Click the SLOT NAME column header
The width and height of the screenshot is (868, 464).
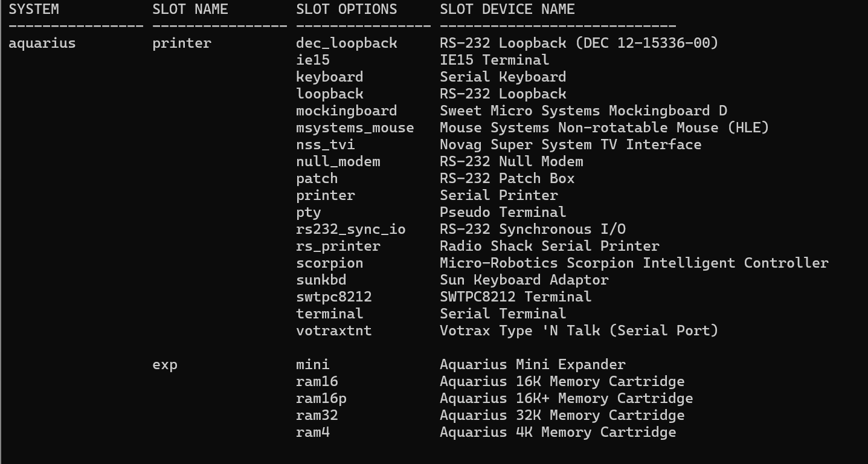190,9
